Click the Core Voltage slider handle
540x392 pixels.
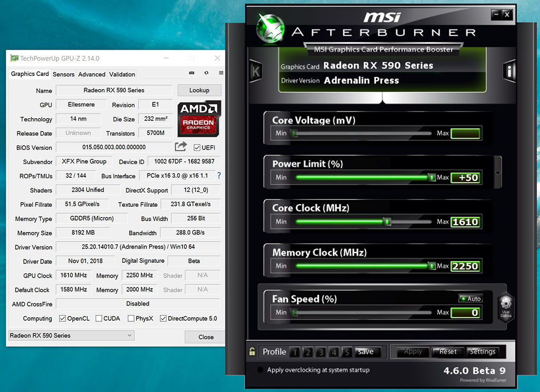294,133
